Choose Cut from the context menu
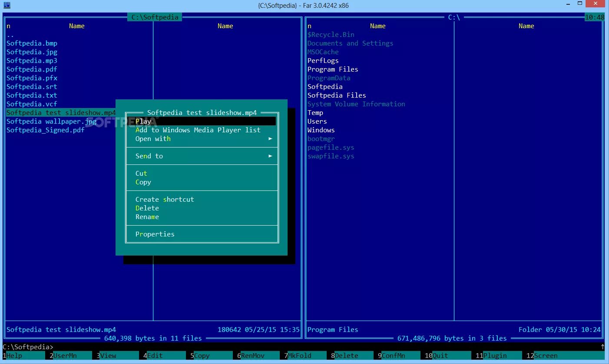The image size is (609, 364). [201, 174]
